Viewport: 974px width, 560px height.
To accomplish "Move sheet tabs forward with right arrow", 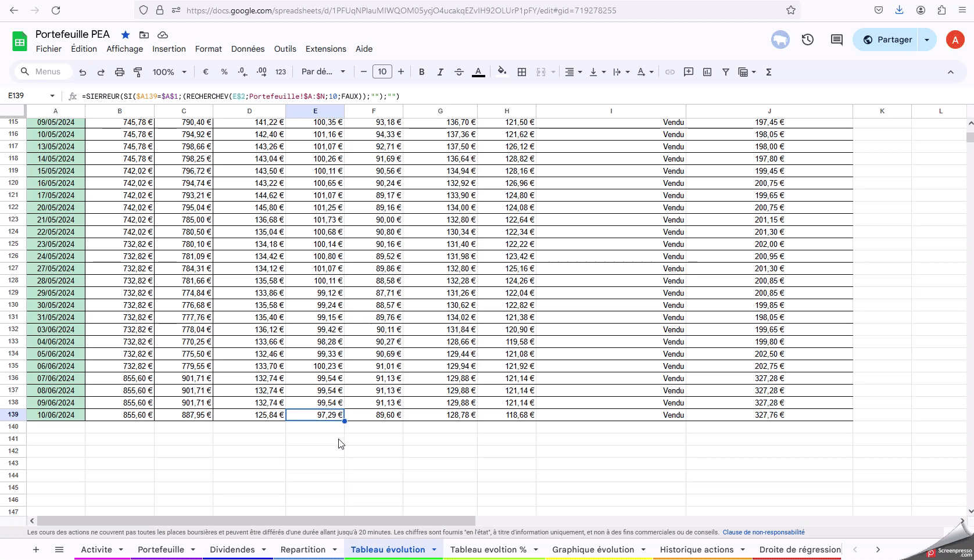I will click(x=878, y=550).
